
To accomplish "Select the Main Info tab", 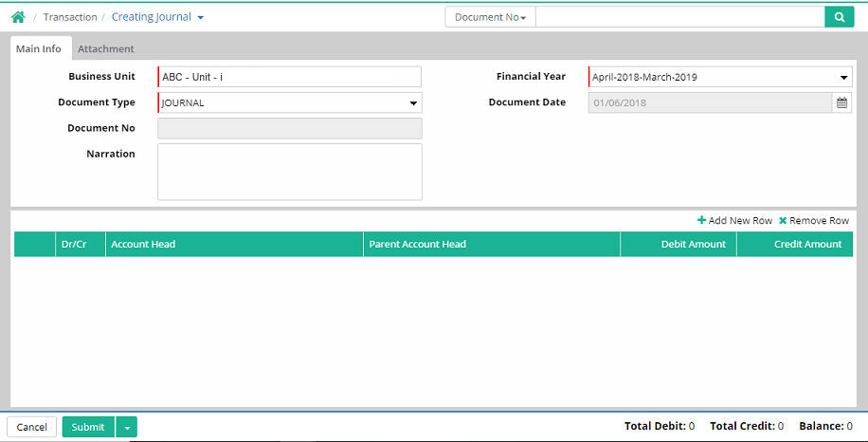I will click(39, 48).
